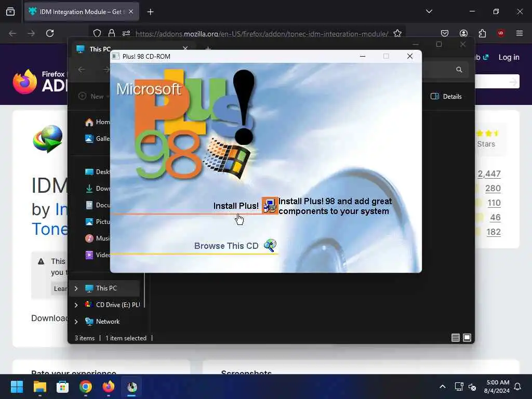Click the File Explorer search magnifier
Viewport: 532px width, 399px height.
coord(459,70)
